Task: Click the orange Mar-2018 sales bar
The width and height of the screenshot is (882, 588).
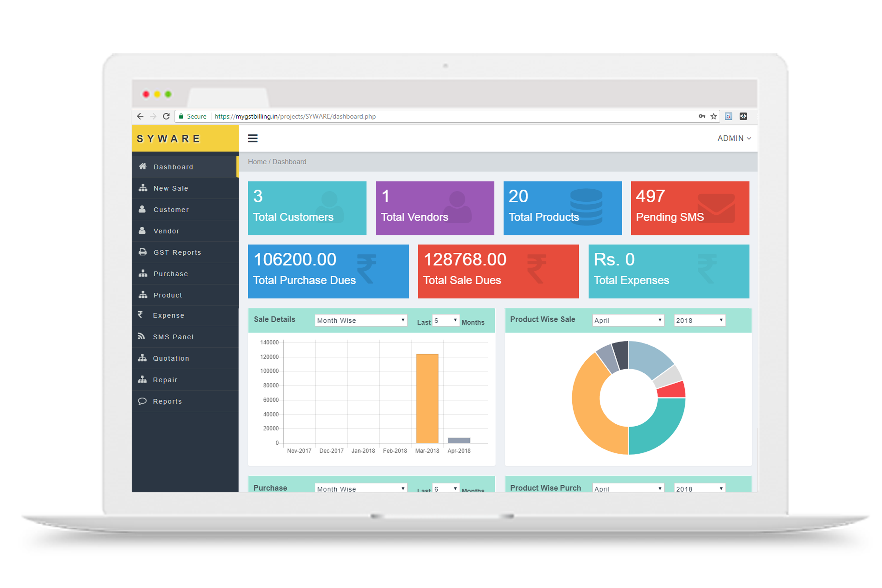Action: (x=427, y=398)
